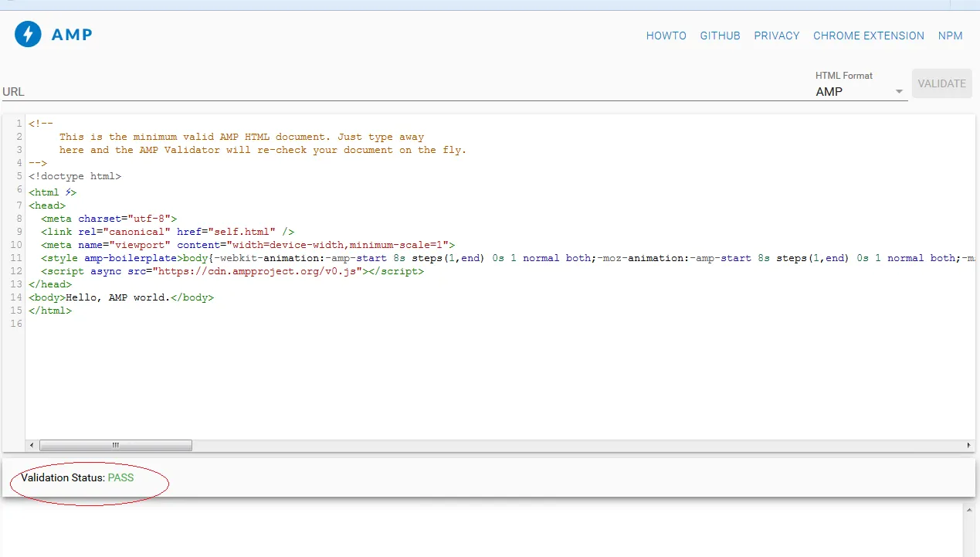Viewport: 980px width, 557px height.
Task: Click the Hello, AMP world body line
Action: (x=121, y=297)
